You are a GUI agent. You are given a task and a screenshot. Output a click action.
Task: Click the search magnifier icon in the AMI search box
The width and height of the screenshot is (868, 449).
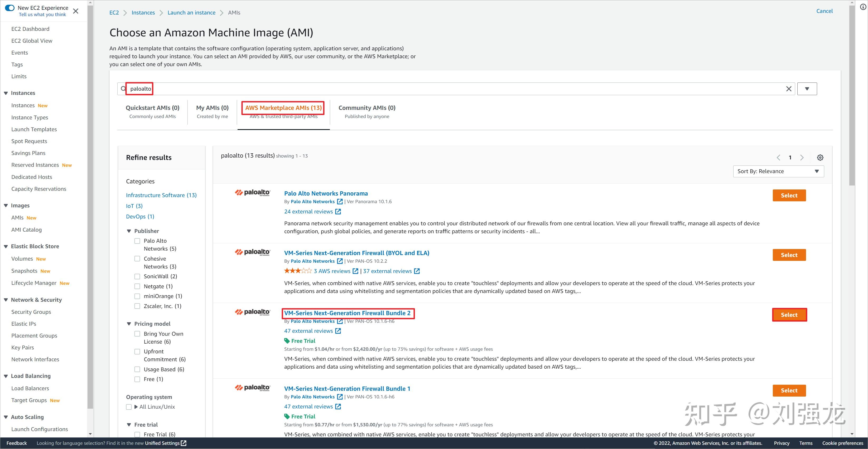pos(123,89)
